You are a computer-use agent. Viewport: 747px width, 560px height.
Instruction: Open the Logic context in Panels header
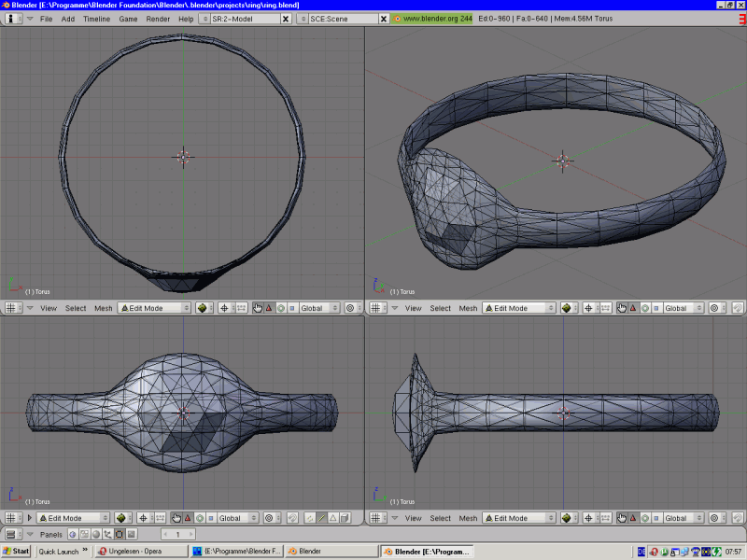coord(71,535)
